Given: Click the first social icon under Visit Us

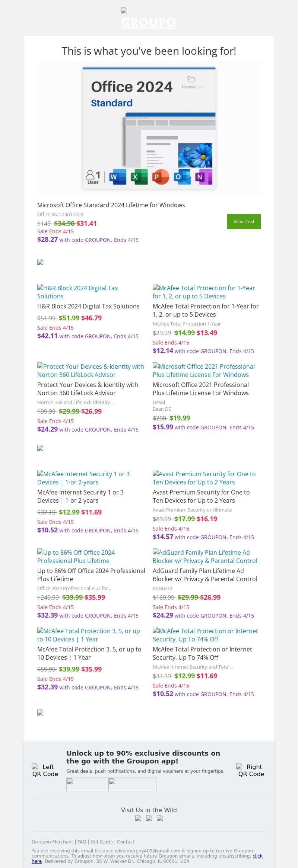Looking at the screenshot, I should 138,818.
